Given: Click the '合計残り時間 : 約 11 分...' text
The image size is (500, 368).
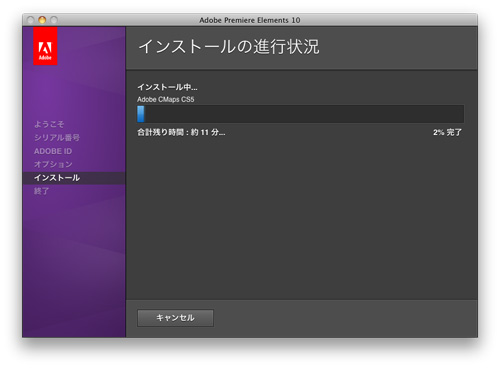Looking at the screenshot, I should [181, 132].
